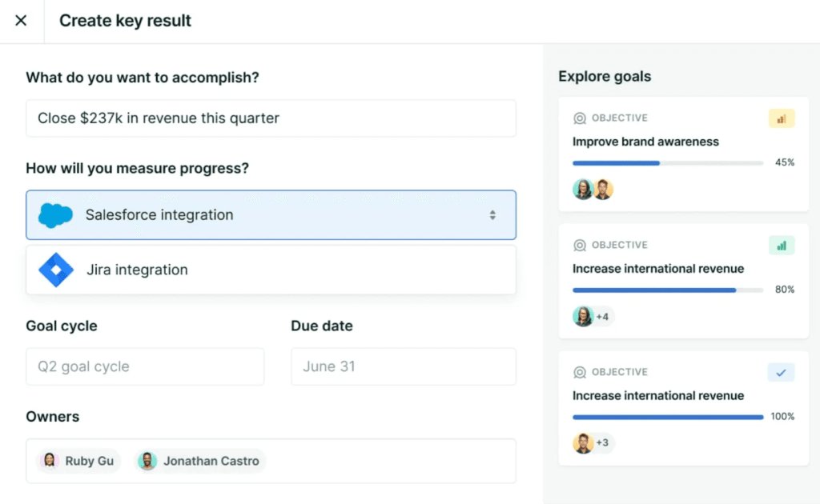Click the green bar chart status icon
The image size is (820, 504).
781,246
